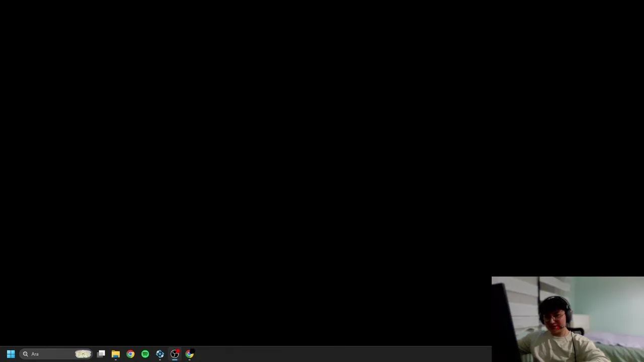Open Spotify from the taskbar
This screenshot has height=362, width=644.
145,354
